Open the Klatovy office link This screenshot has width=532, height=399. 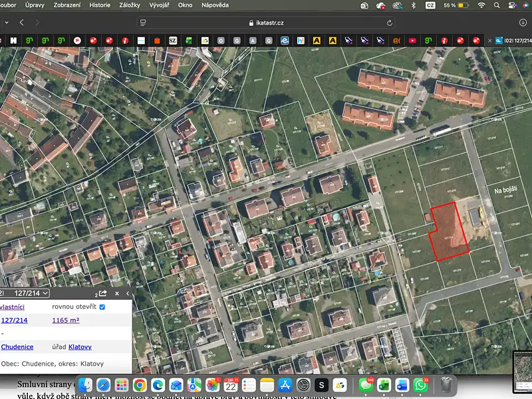(x=80, y=346)
